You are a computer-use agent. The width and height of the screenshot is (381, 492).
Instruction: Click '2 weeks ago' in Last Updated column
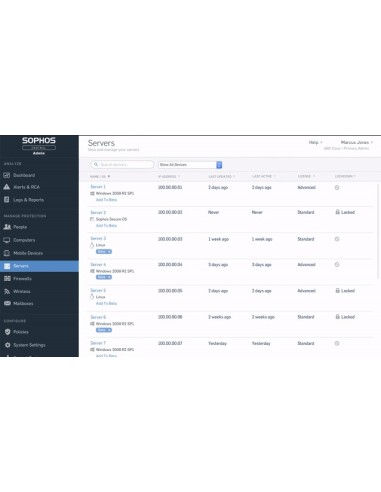coord(219,317)
